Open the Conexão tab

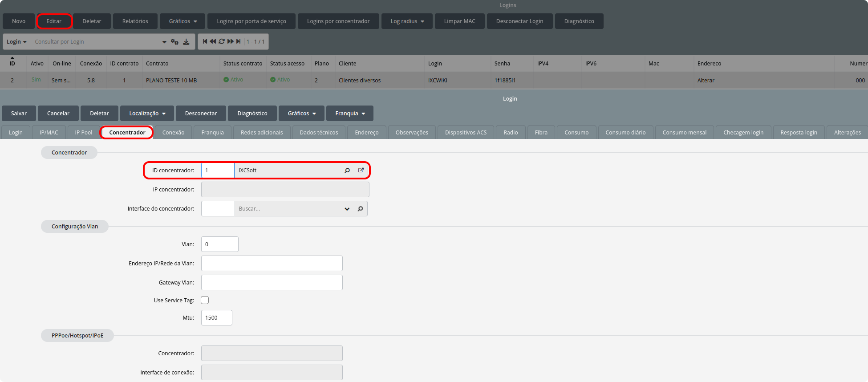pyautogui.click(x=173, y=133)
